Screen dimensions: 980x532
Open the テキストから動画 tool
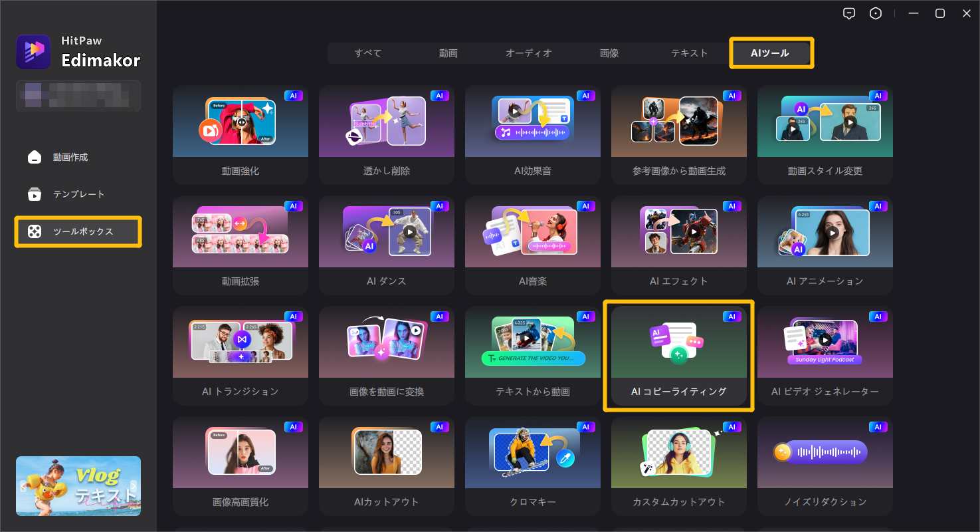(x=532, y=356)
